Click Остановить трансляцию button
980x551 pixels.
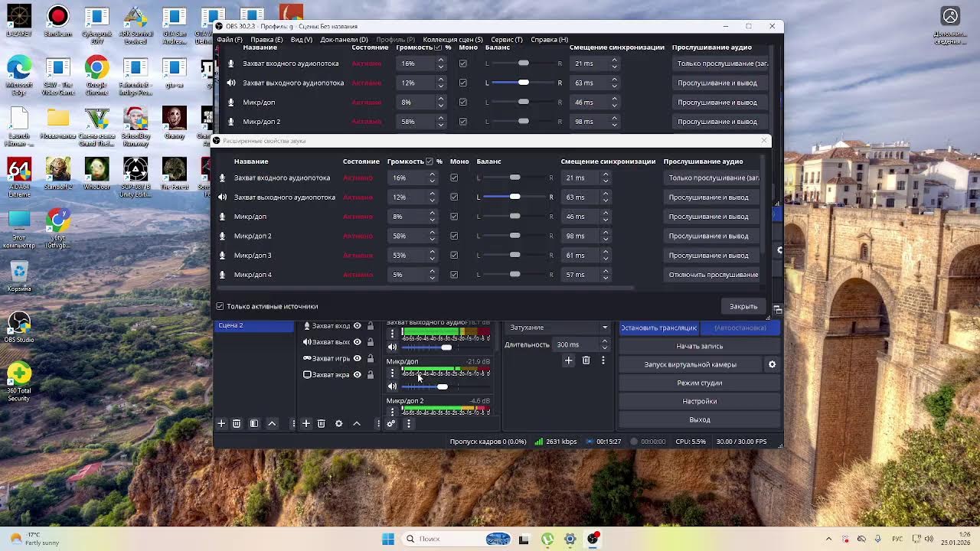[659, 328]
